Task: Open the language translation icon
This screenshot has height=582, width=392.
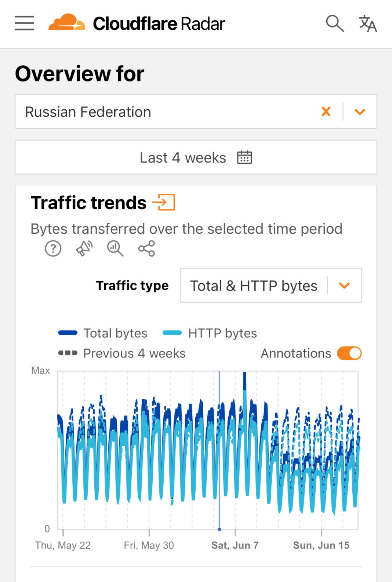Action: click(x=368, y=23)
